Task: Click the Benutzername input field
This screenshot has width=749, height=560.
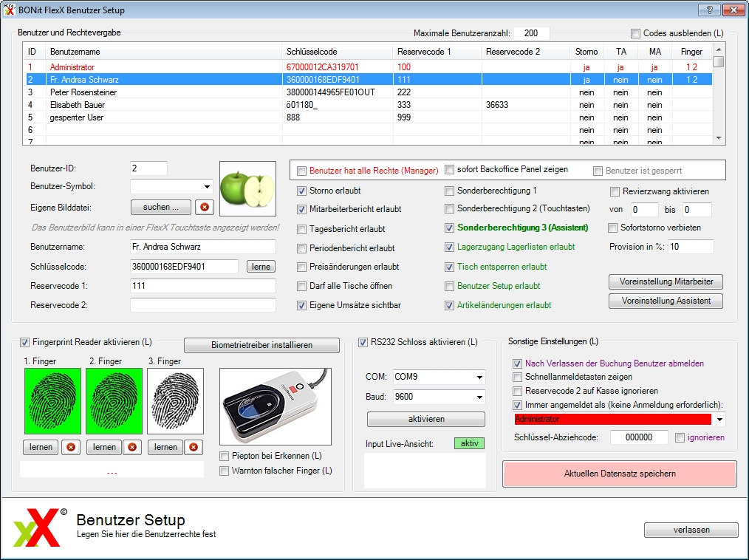Action: point(203,247)
